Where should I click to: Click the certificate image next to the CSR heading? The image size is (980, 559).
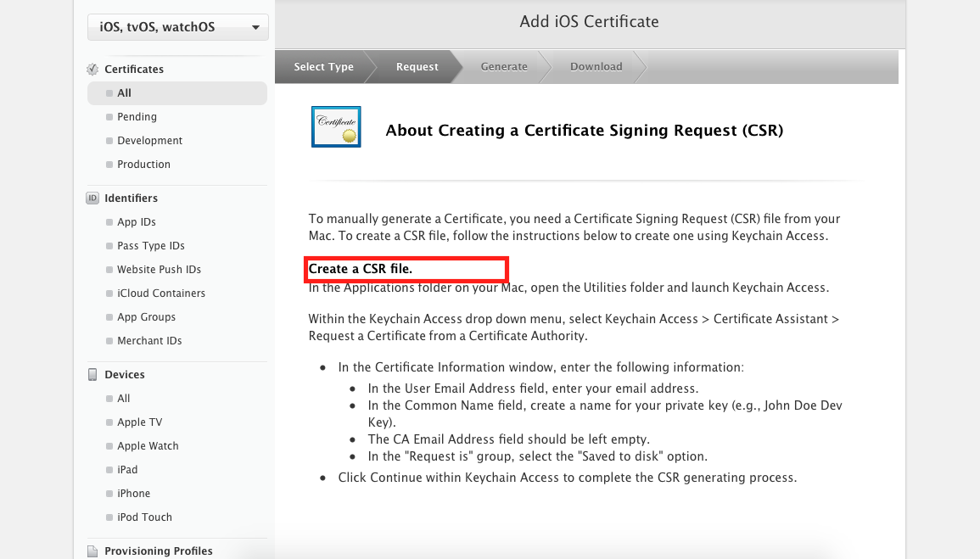point(336,126)
